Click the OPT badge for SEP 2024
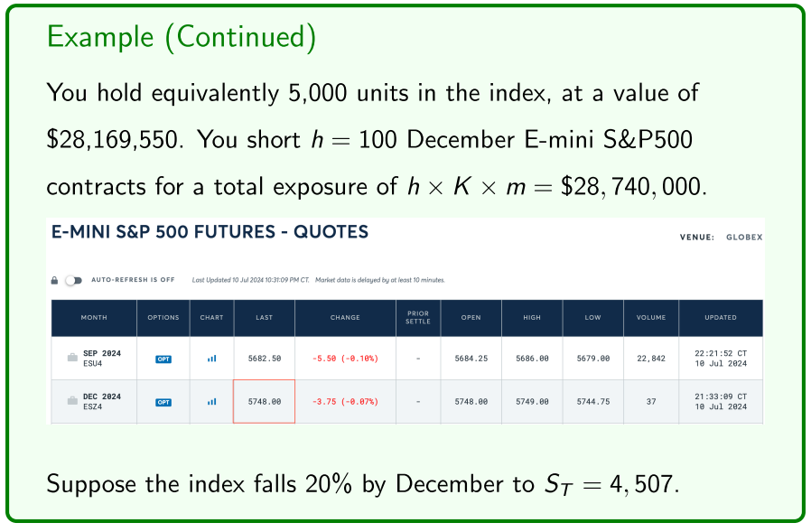The width and height of the screenshot is (811, 532). (x=163, y=359)
